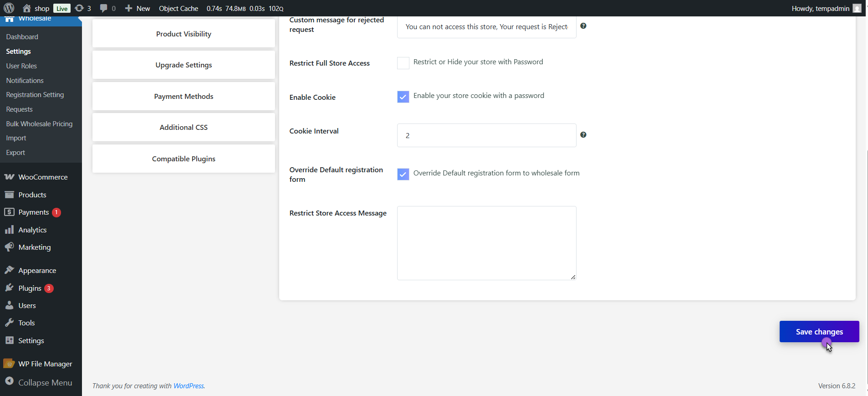
Task: Click the Payments notification badge 1
Action: point(56,212)
